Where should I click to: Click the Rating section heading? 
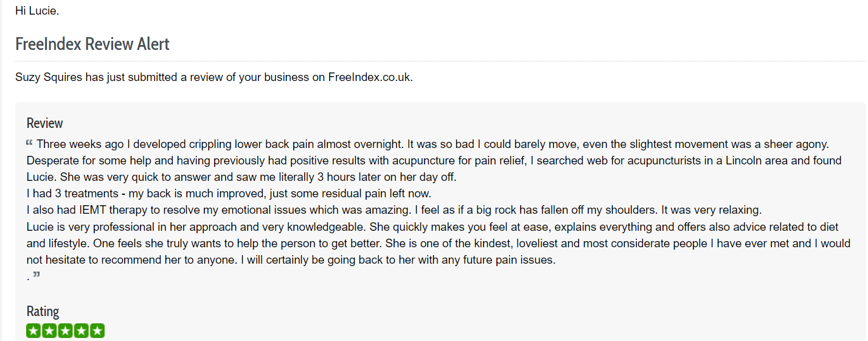43,311
